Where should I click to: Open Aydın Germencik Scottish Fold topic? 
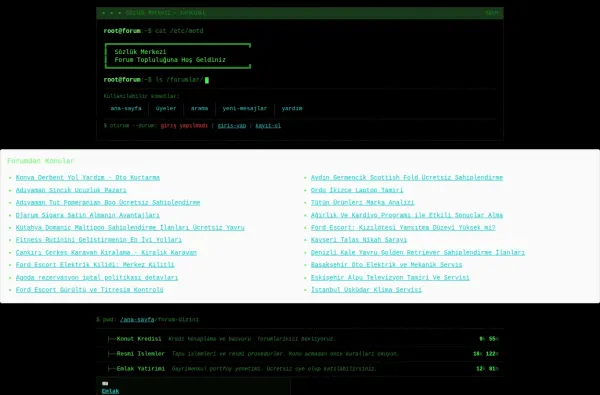[407, 178]
